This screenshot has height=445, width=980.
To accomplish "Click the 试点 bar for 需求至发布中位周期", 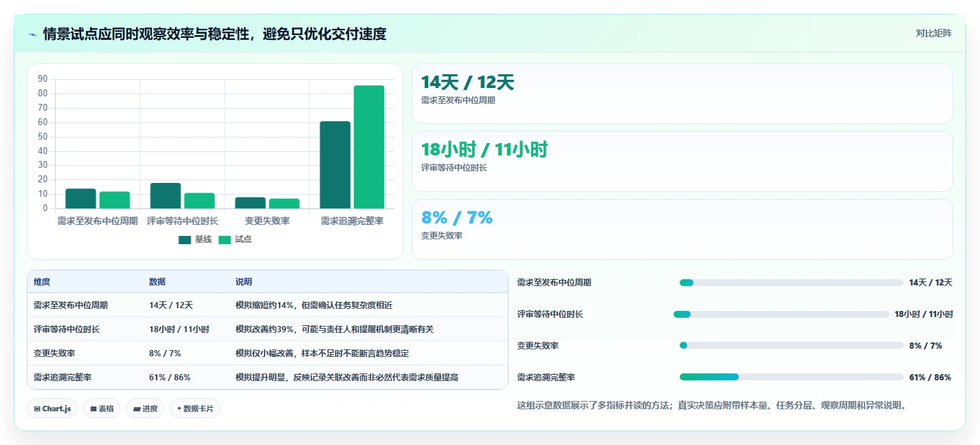I will [115, 200].
